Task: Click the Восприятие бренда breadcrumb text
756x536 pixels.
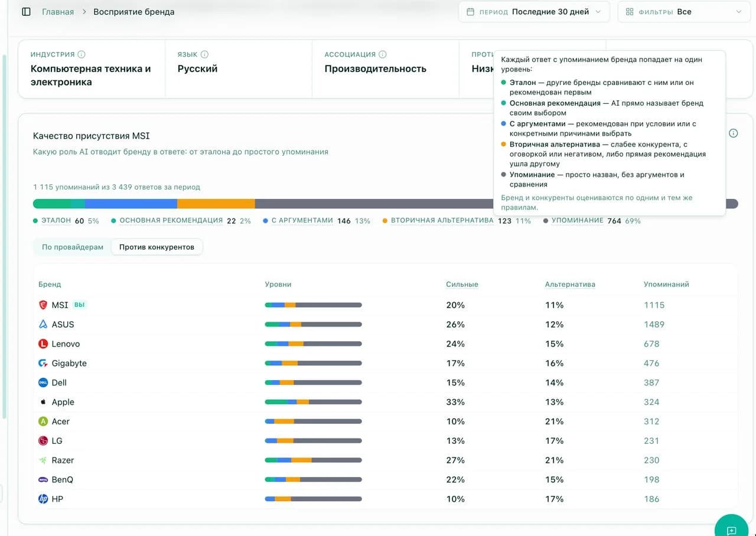Action: (x=134, y=12)
